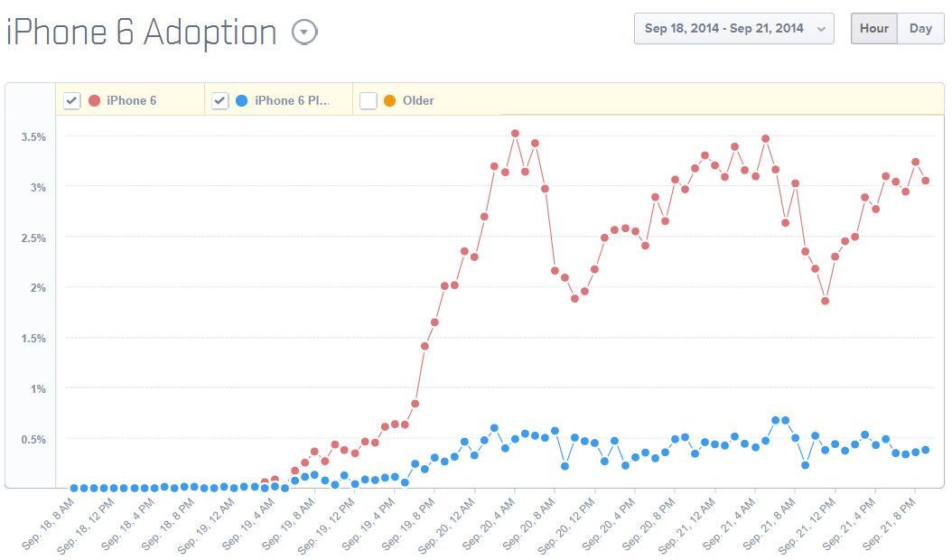
Task: Click the first blue data point at Sep 18, 8 AM
Action: pos(74,488)
